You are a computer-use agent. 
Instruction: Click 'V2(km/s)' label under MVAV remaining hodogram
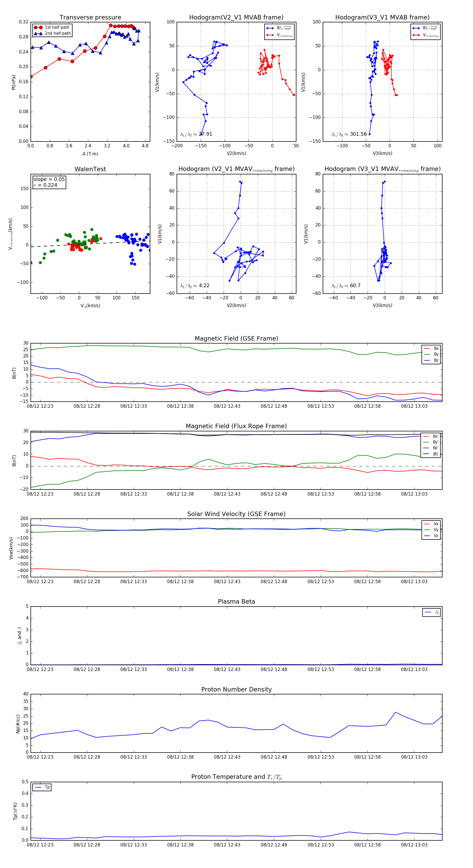(236, 305)
